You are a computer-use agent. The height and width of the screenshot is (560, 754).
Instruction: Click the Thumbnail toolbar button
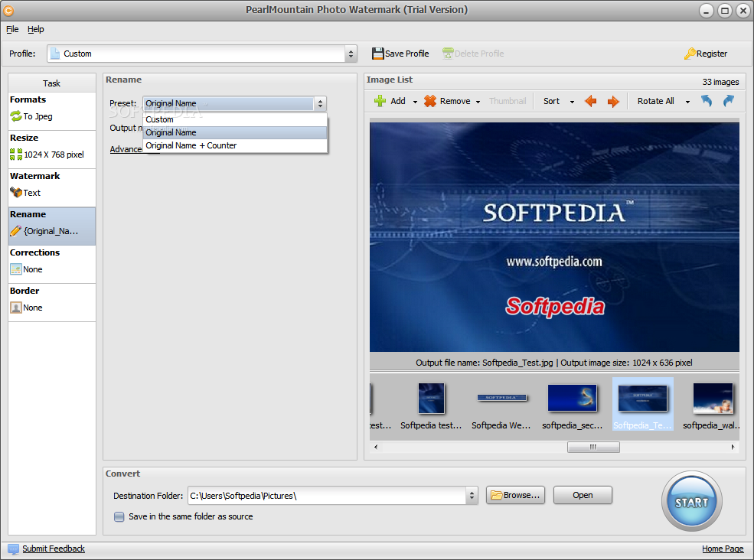click(508, 101)
